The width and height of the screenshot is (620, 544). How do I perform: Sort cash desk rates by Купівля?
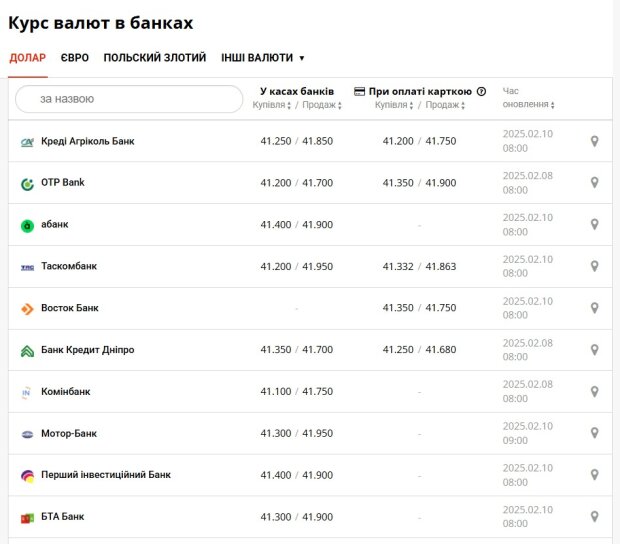(x=272, y=105)
